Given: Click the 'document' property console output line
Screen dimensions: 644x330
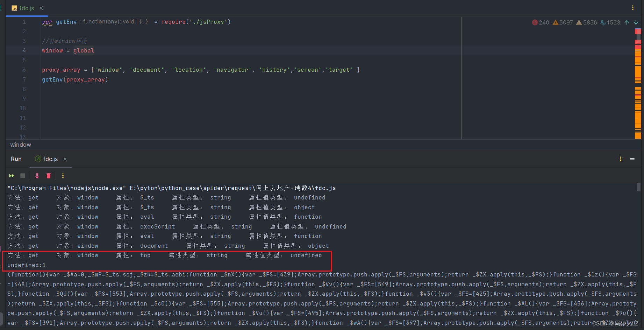Looking at the screenshot, I should [x=168, y=246].
